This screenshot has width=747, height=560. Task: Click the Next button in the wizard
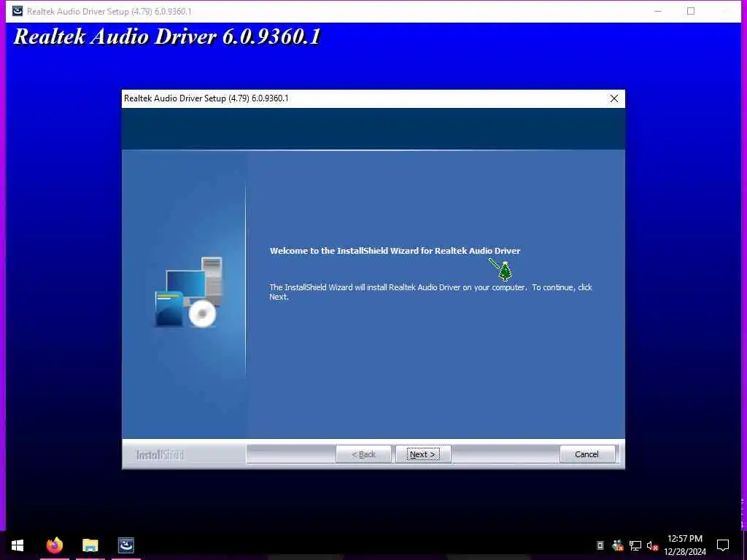(423, 454)
